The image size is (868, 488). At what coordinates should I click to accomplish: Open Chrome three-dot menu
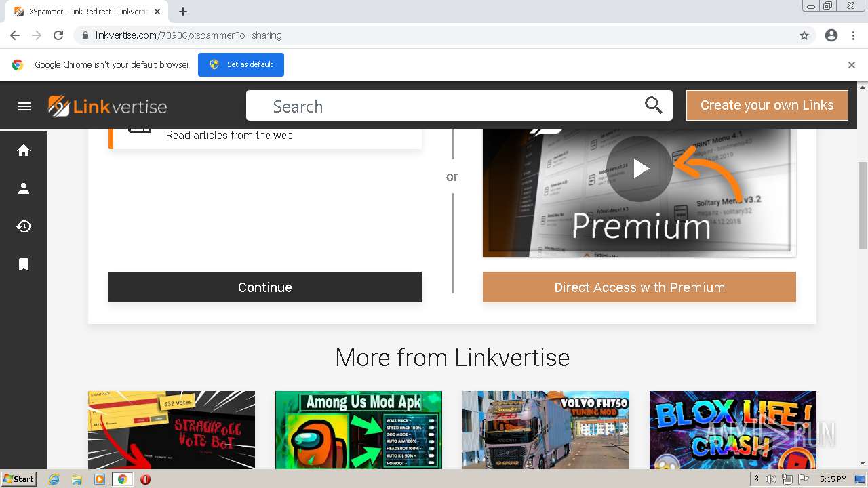853,35
